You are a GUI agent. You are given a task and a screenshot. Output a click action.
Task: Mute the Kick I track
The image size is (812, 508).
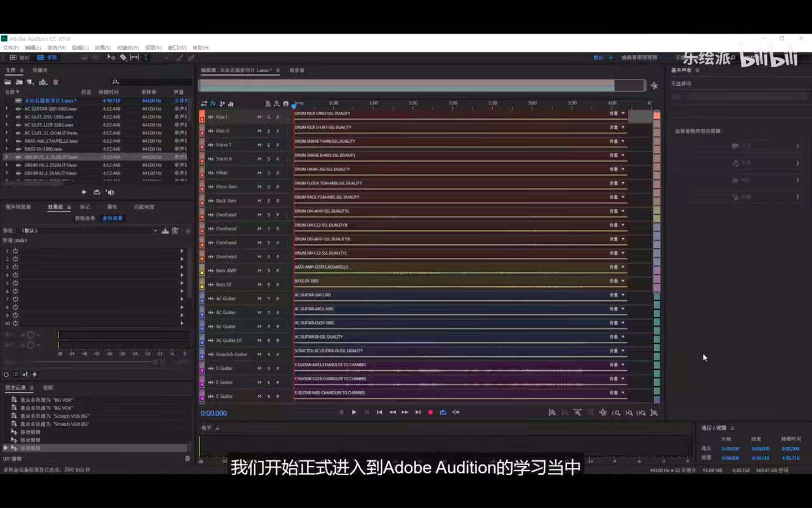coord(259,117)
